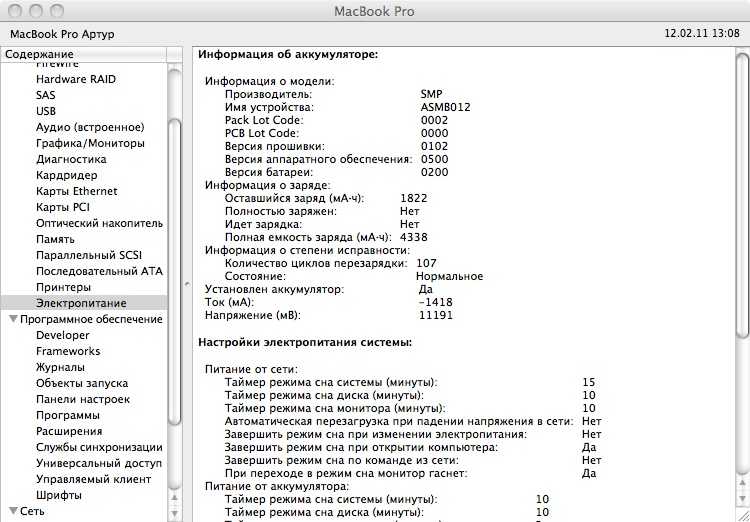Click the main pane scrollbar thumb

742,196
